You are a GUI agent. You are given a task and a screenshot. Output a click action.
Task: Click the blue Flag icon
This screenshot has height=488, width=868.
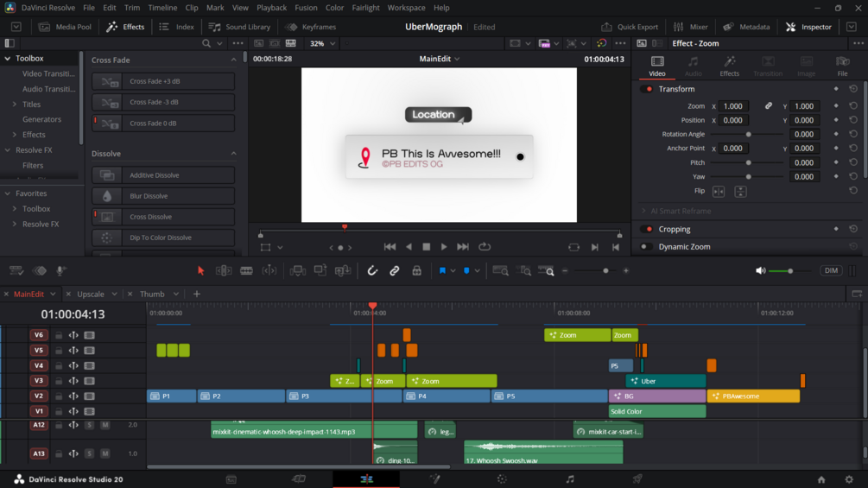(442, 270)
